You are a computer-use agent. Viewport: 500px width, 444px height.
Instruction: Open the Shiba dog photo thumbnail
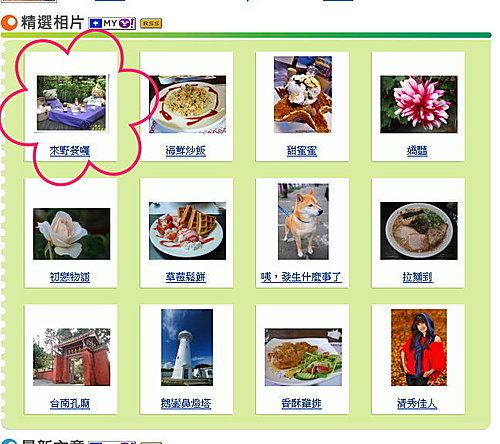[303, 221]
